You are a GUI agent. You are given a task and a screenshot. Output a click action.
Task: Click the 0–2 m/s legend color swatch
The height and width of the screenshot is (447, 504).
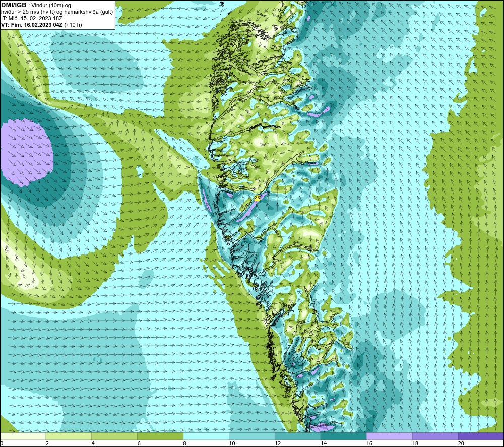[x=23, y=436]
